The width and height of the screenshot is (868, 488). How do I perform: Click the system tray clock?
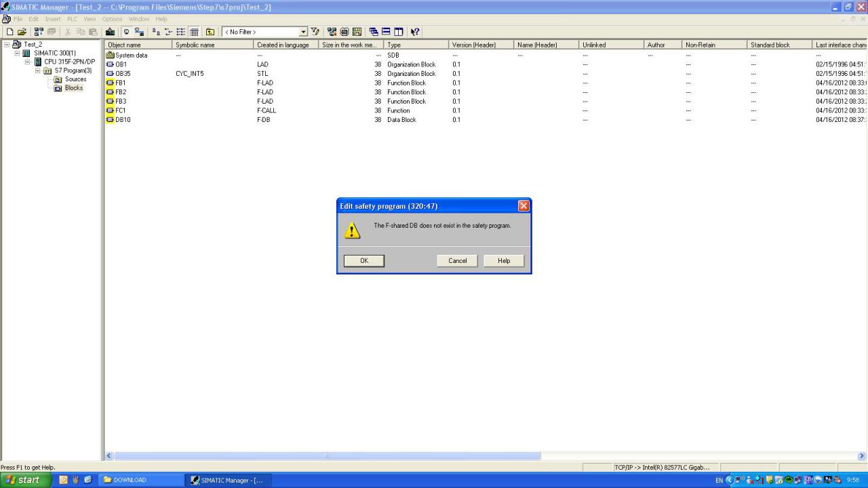(852, 480)
